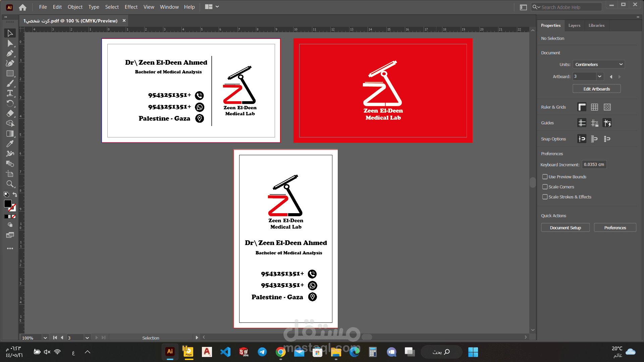Set paint to None (red slash button)
The height and width of the screenshot is (362, 644).
14,217
